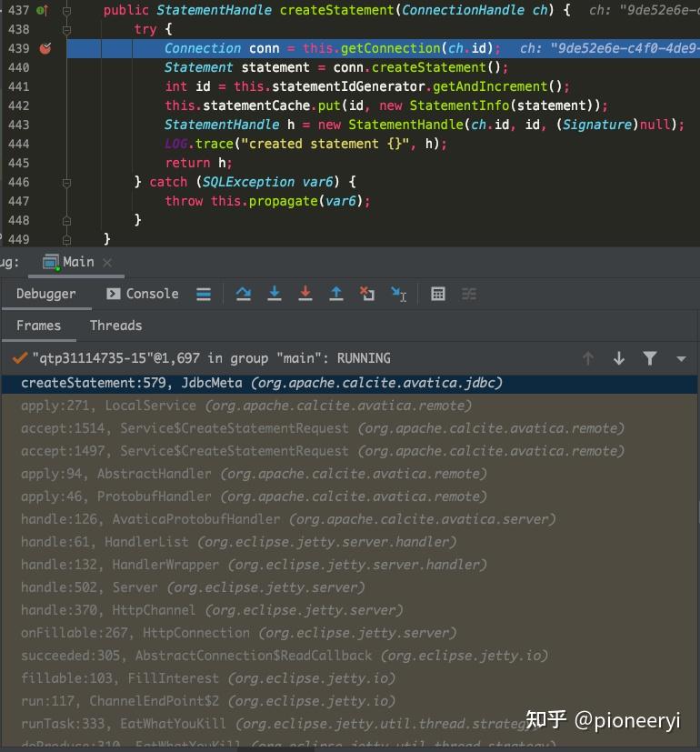Close the Main debug session tab

[x=107, y=263]
